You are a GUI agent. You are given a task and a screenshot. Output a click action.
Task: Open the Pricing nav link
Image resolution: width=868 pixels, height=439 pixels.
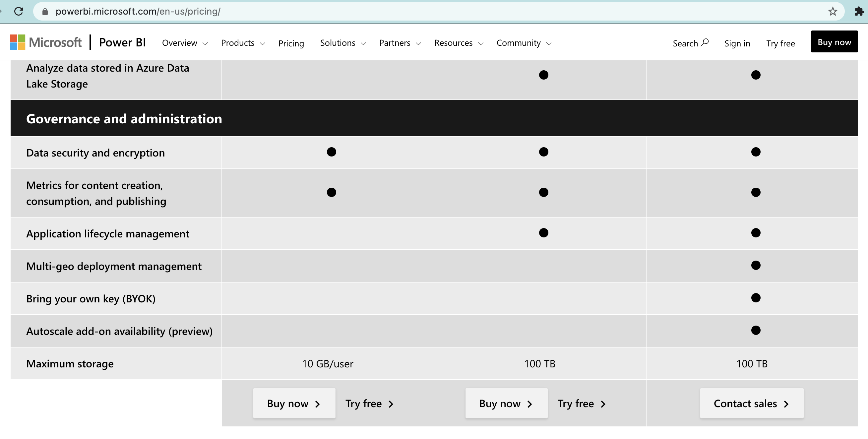click(291, 43)
